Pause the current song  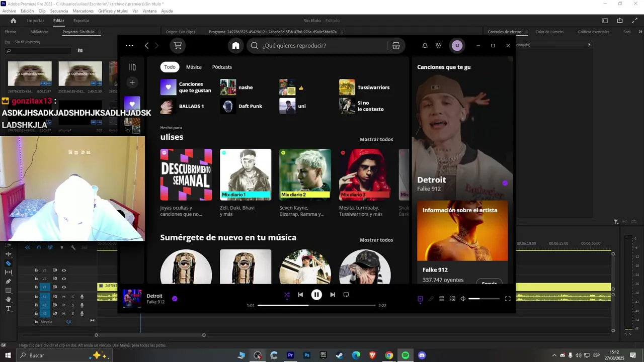click(316, 295)
